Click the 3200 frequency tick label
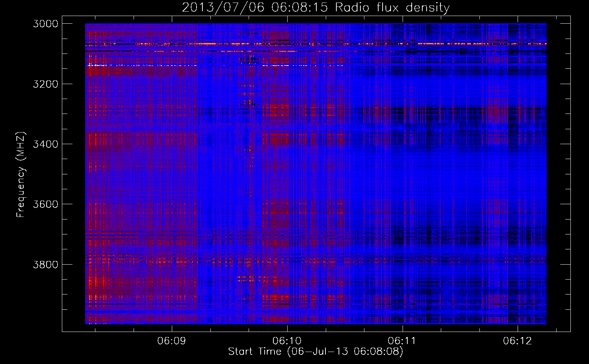This screenshot has height=364, width=589. coord(46,84)
